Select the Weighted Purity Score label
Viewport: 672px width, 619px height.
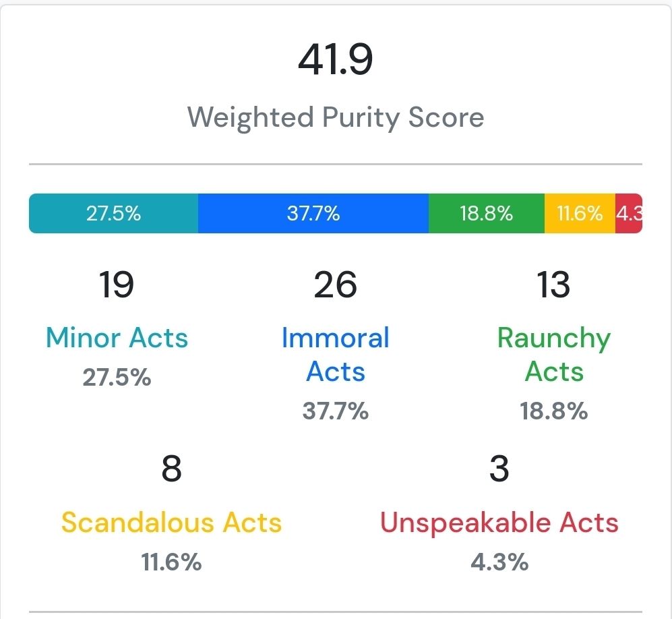tap(336, 117)
